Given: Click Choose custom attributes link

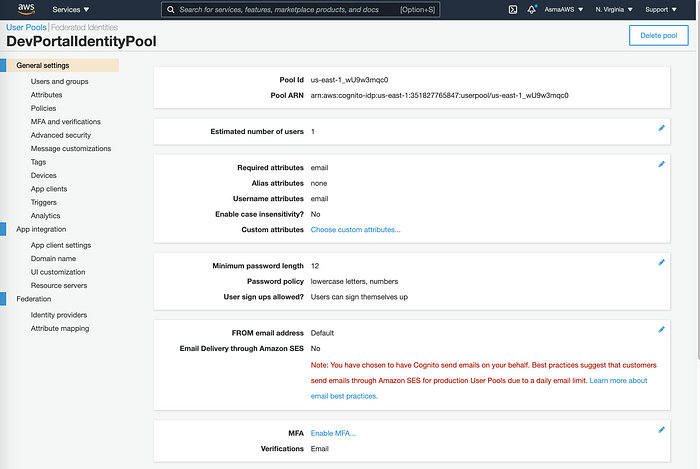Looking at the screenshot, I should pyautogui.click(x=355, y=229).
